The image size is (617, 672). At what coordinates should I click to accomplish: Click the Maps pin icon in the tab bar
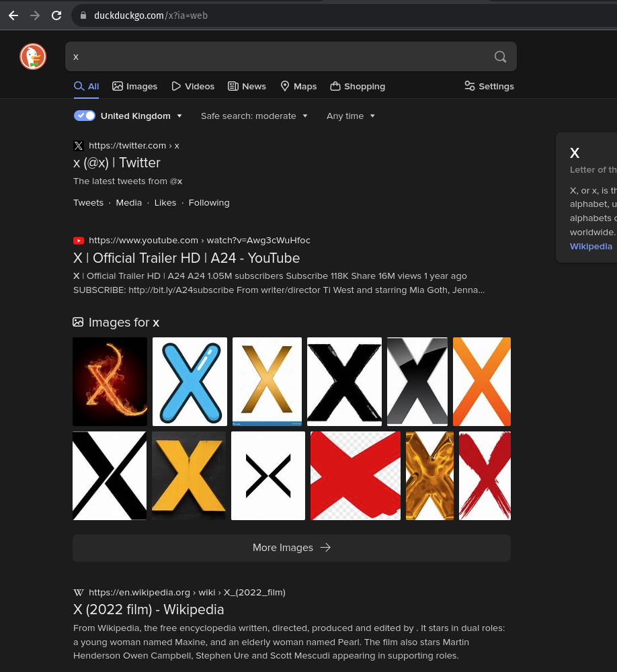click(286, 86)
